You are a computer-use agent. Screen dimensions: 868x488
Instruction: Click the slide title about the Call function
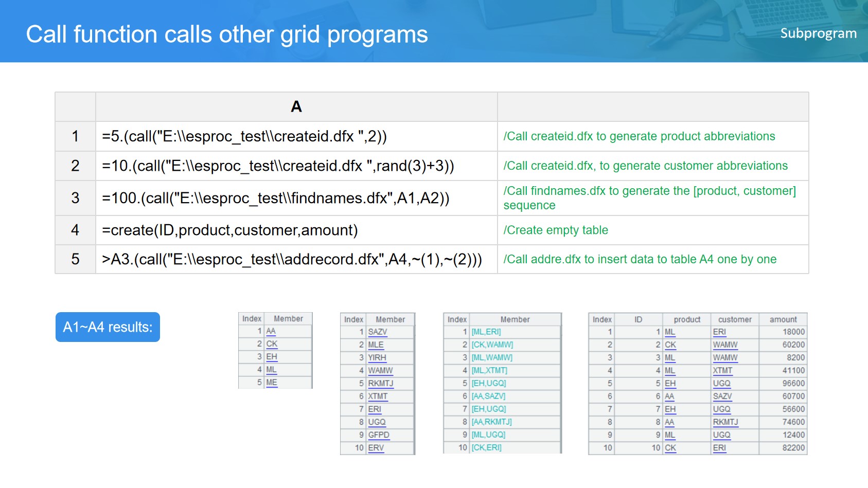(227, 34)
